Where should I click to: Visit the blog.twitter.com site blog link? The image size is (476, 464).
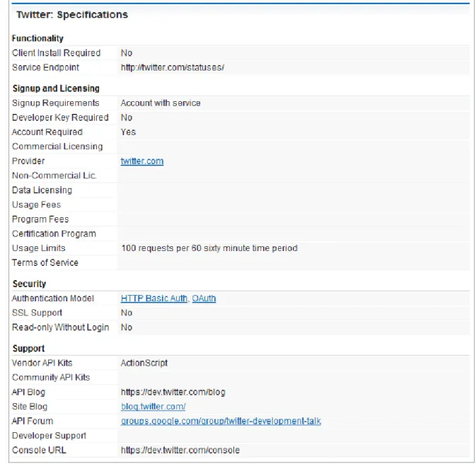coord(153,406)
